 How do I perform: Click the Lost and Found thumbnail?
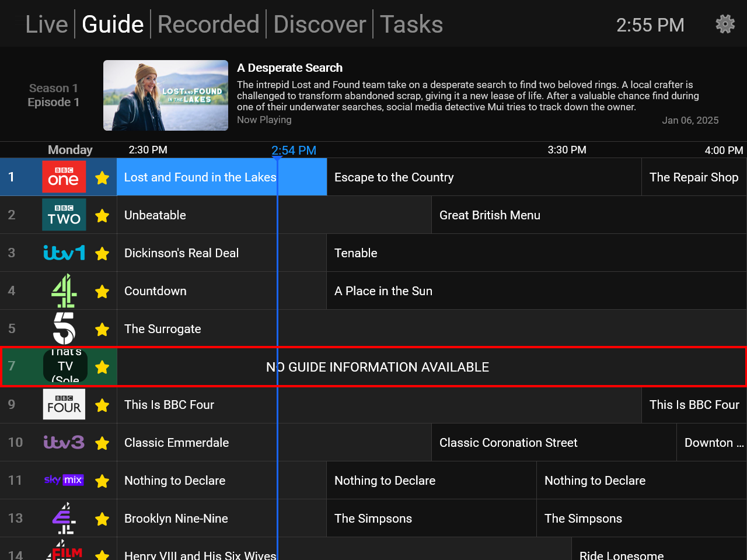(166, 95)
